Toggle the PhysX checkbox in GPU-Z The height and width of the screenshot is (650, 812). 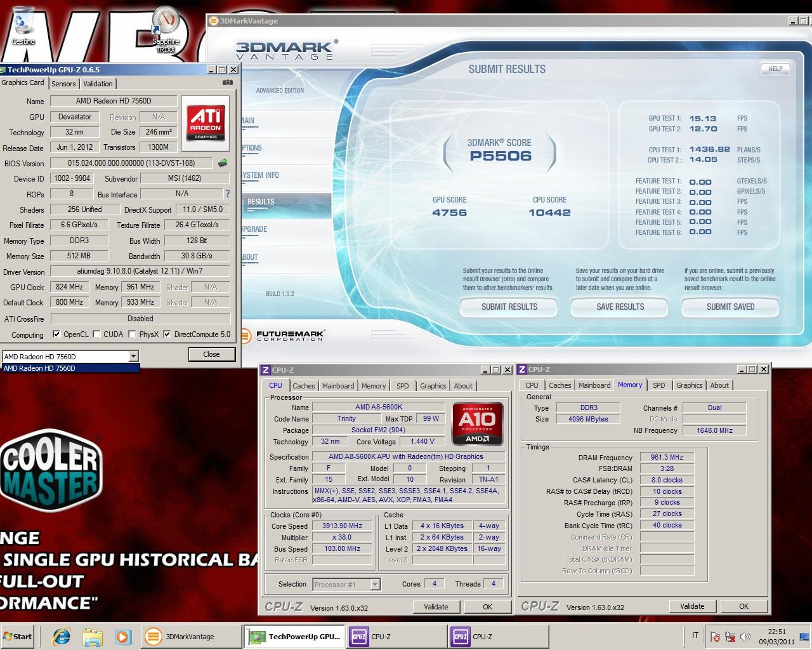pyautogui.click(x=132, y=335)
